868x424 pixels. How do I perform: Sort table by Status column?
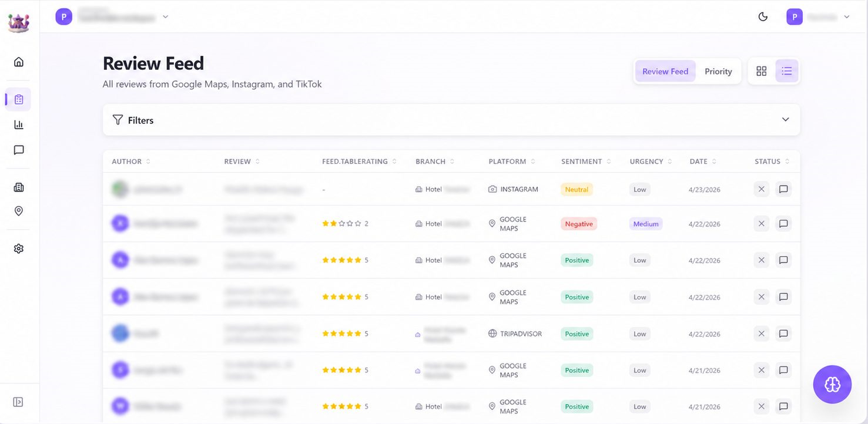point(772,161)
